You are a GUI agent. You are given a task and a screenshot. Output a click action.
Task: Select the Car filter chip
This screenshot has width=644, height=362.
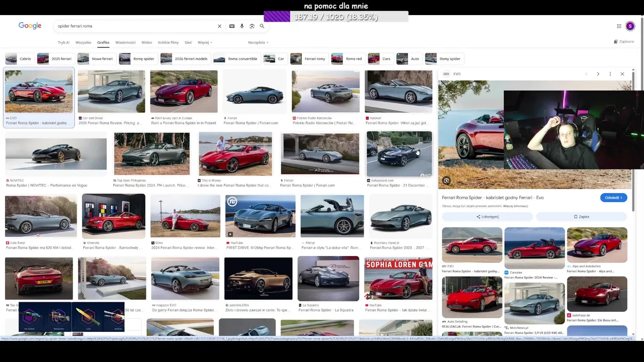point(275,59)
